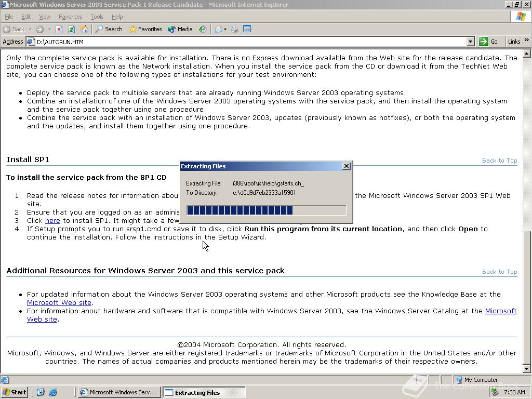Click the Windows flag logo throbber

pyautogui.click(x=521, y=16)
